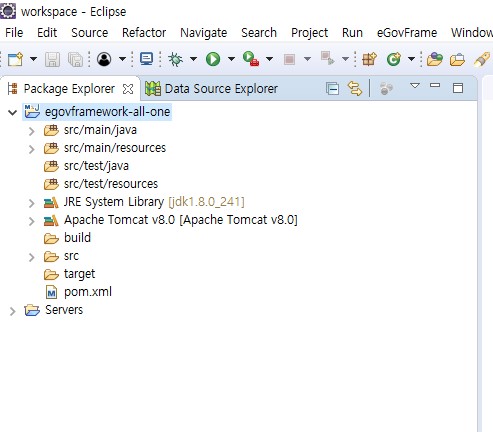The image size is (493, 432).
Task: Open the Package Explorer View Menu triangle
Action: coord(415,86)
